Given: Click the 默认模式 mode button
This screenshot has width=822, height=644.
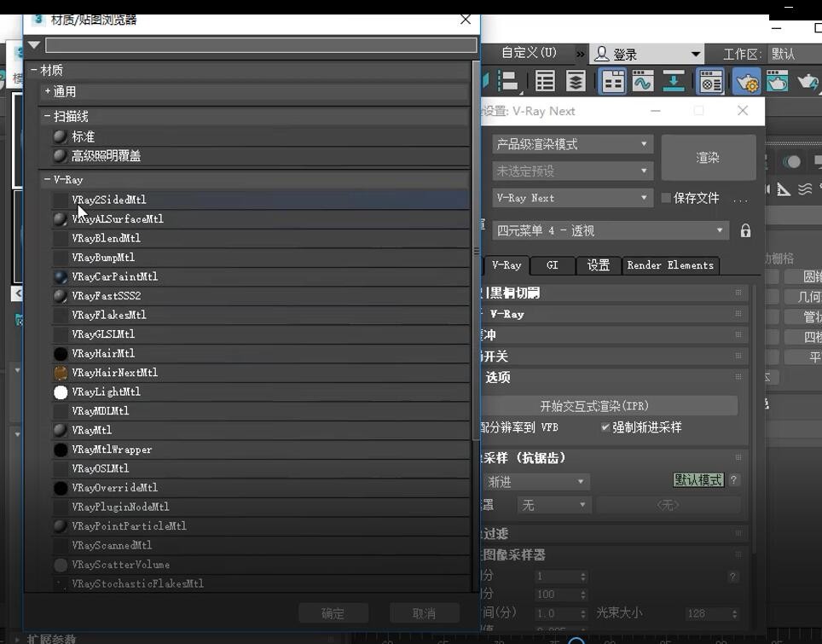Looking at the screenshot, I should [698, 480].
